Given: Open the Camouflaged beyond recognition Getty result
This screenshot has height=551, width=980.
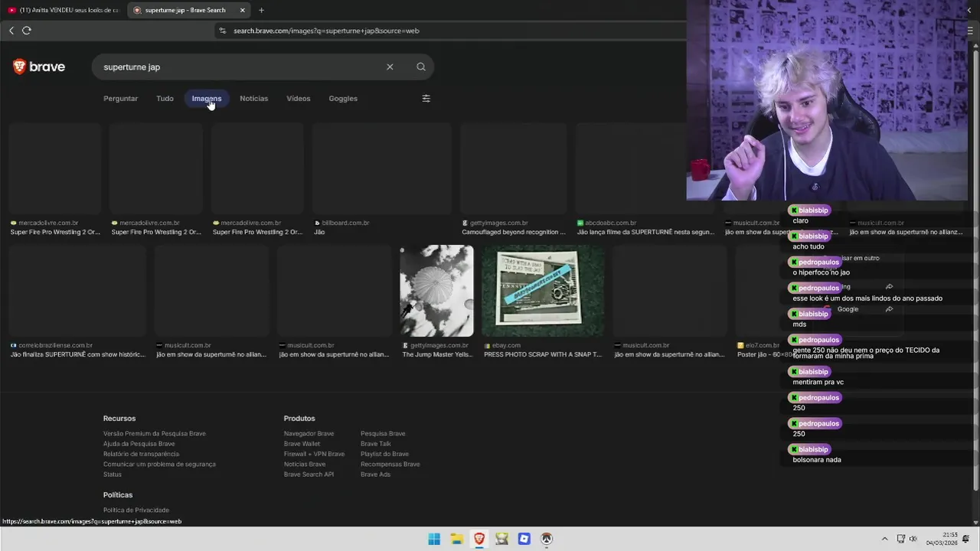Looking at the screenshot, I should [513, 179].
